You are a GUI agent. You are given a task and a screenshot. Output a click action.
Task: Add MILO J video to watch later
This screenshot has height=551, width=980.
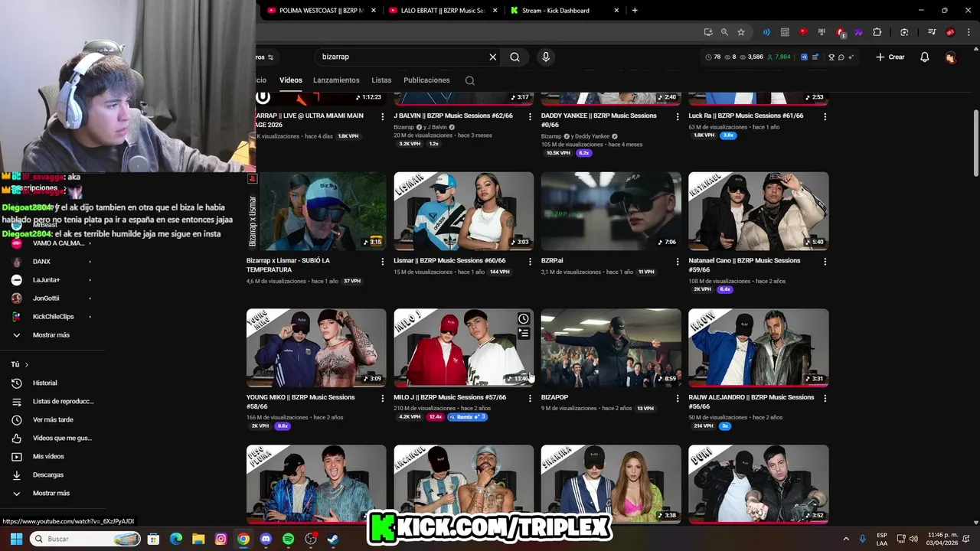coord(524,319)
